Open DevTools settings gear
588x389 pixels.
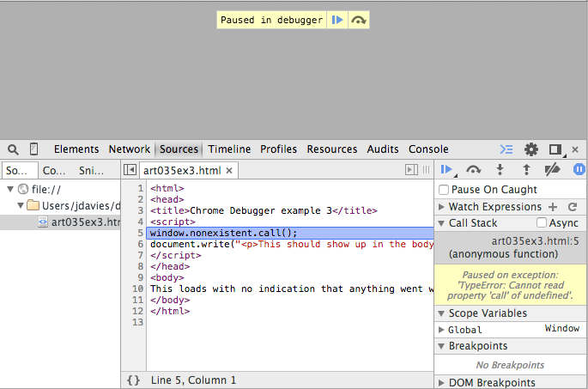tap(531, 149)
